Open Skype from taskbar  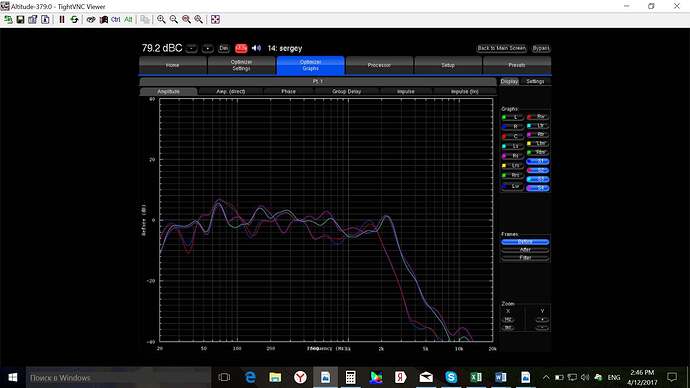pos(451,377)
